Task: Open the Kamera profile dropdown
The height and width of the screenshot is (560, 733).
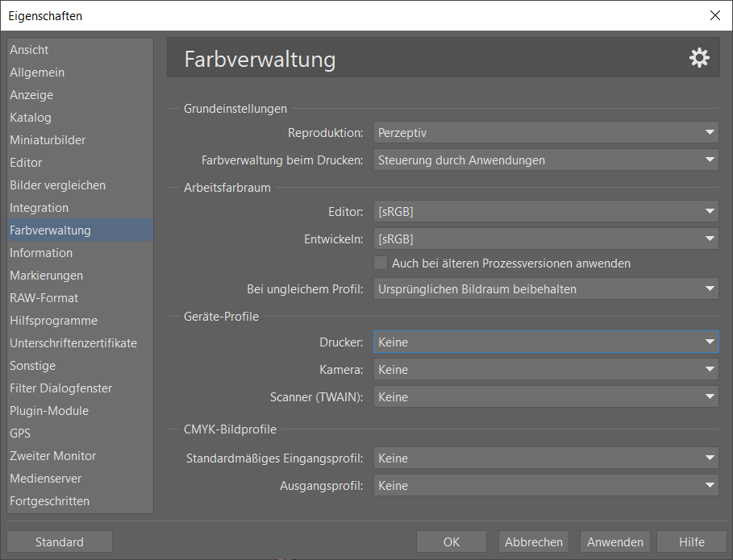Action: (x=545, y=370)
